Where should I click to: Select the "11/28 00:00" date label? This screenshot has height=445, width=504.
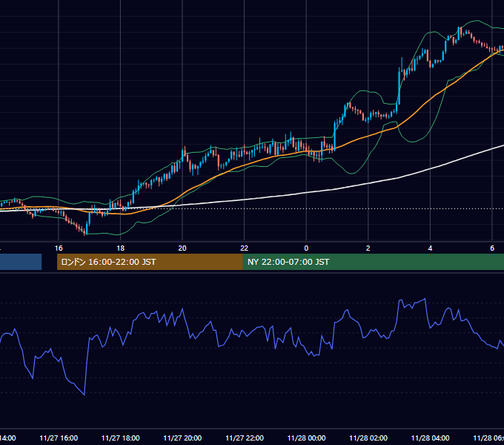306,438
